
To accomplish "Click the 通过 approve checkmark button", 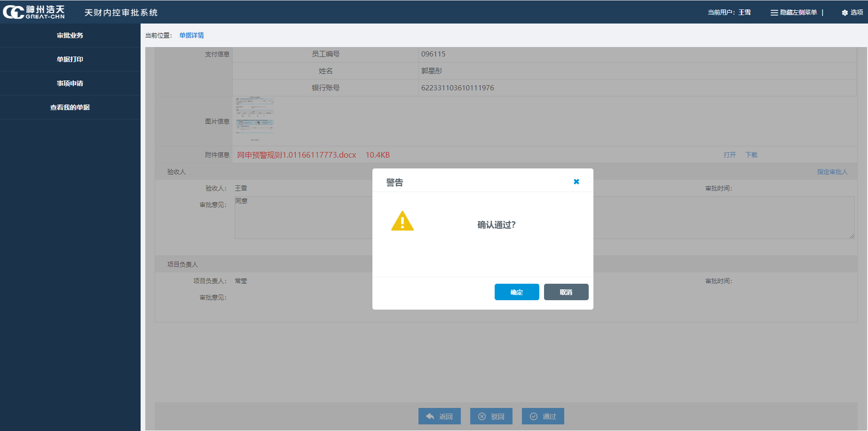I will [x=543, y=416].
